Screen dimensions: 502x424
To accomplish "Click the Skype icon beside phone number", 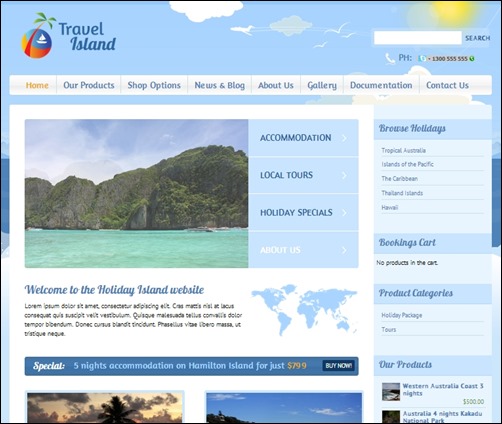I will pyautogui.click(x=422, y=58).
